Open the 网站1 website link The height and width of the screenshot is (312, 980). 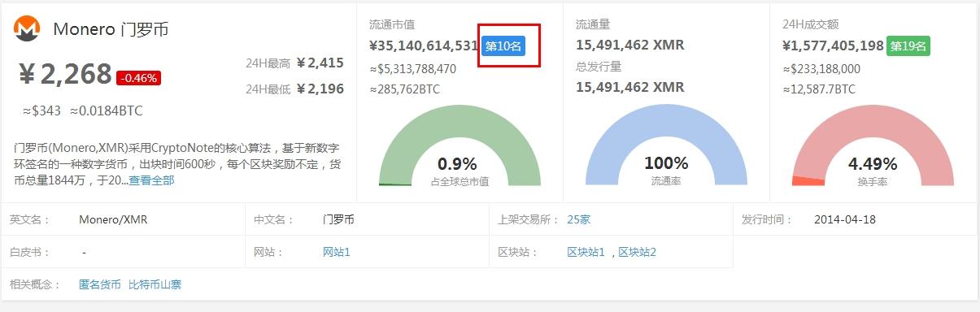336,252
